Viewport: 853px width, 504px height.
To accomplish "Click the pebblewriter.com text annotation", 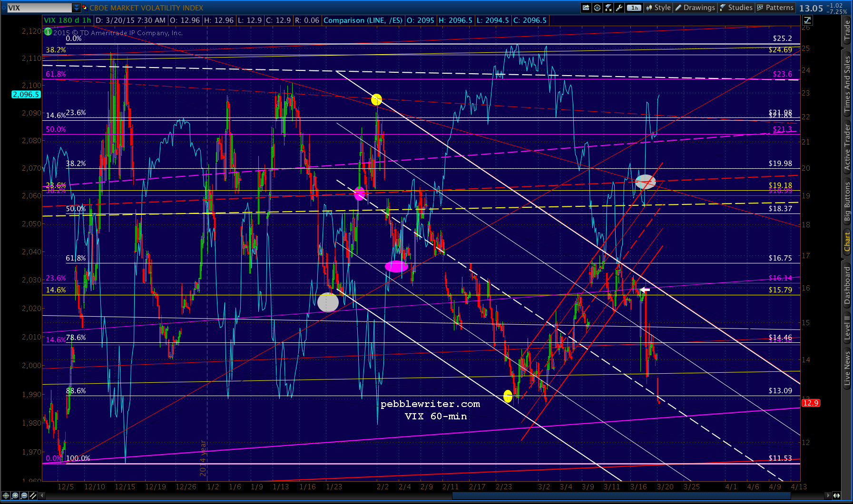I will [x=431, y=404].
